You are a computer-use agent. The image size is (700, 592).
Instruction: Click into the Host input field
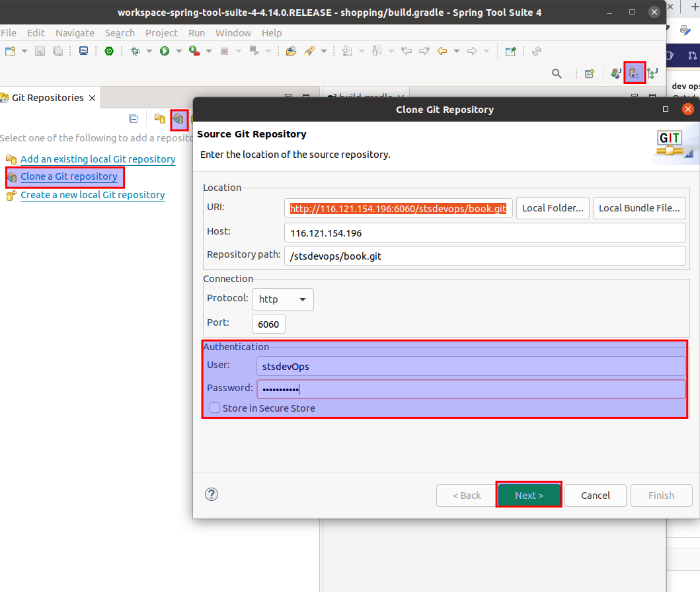tap(485, 233)
